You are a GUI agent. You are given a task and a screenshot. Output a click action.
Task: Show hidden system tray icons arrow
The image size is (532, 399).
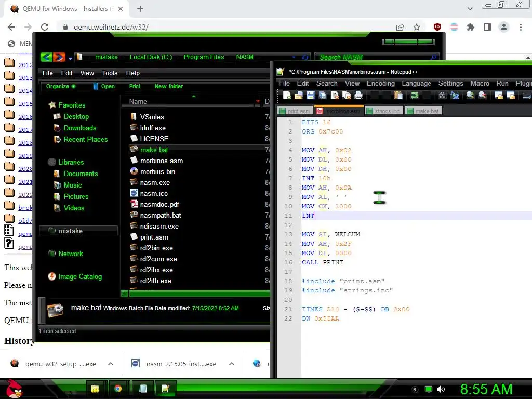point(415,389)
